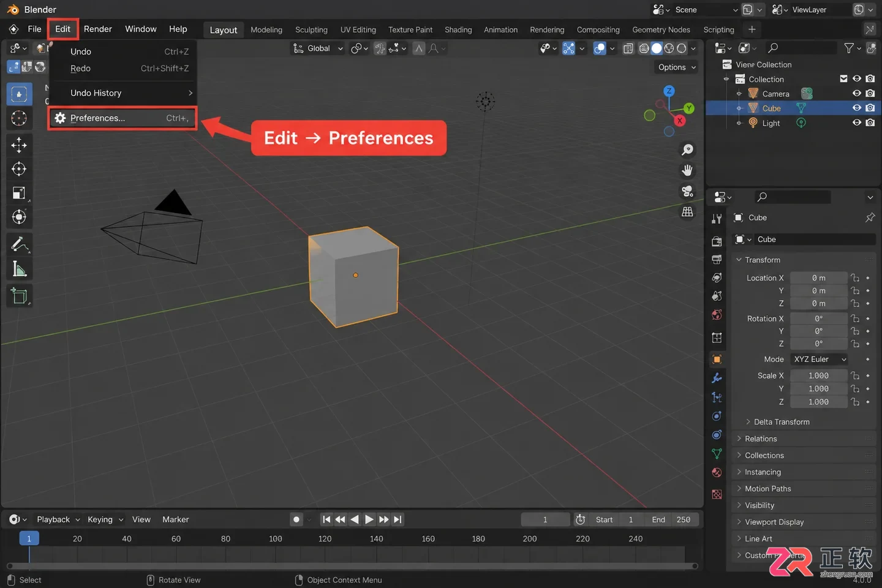Open the Render properties tab
The image size is (882, 588).
717,241
